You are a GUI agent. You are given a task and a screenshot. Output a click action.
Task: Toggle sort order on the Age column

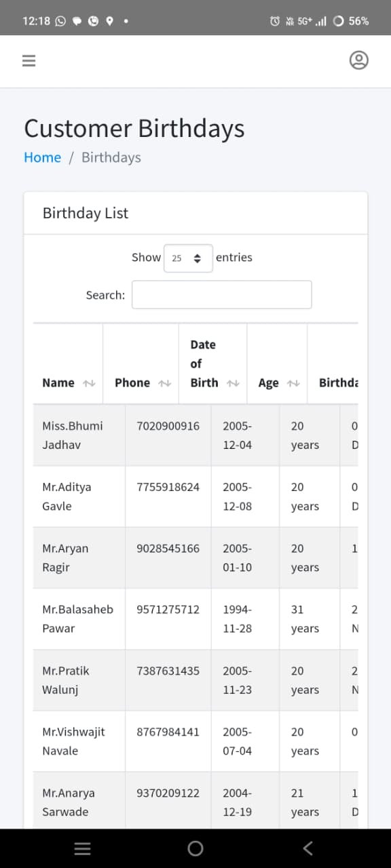[x=292, y=382]
